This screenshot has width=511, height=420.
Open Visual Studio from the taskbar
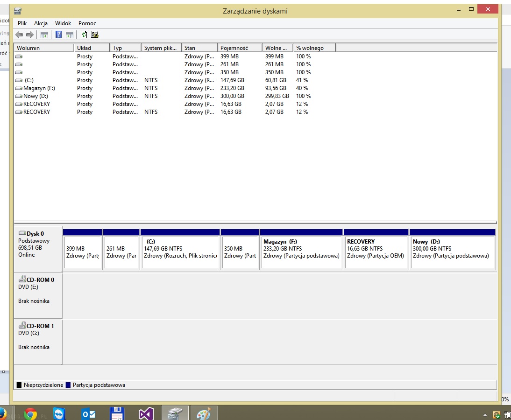click(146, 414)
